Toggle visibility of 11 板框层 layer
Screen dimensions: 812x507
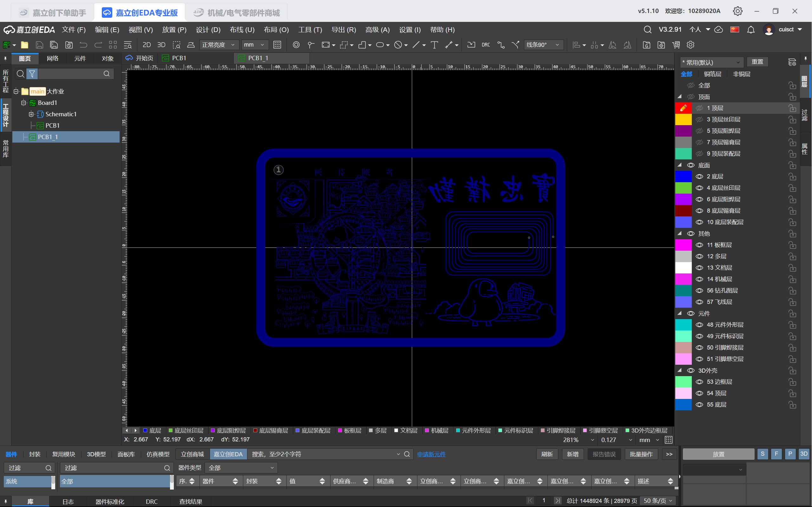699,245
